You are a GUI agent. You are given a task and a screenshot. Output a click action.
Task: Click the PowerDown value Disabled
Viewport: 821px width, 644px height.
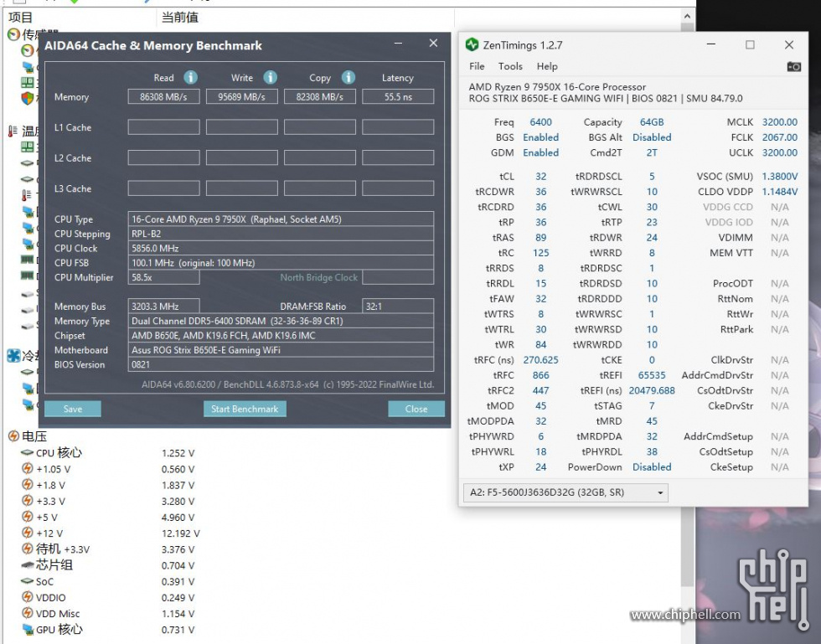point(652,467)
